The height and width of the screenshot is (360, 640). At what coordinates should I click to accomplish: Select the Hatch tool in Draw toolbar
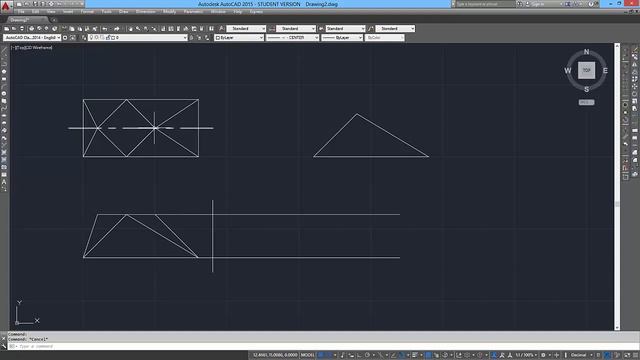click(4, 152)
